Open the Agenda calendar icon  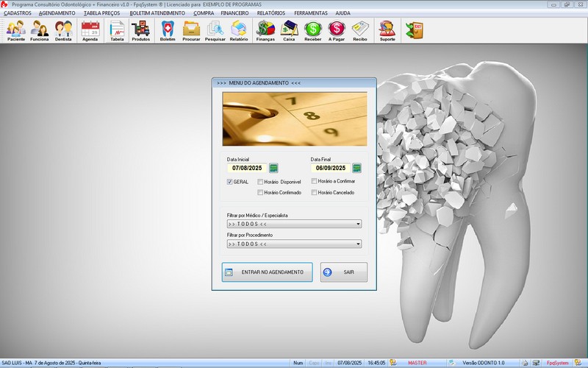click(90, 31)
